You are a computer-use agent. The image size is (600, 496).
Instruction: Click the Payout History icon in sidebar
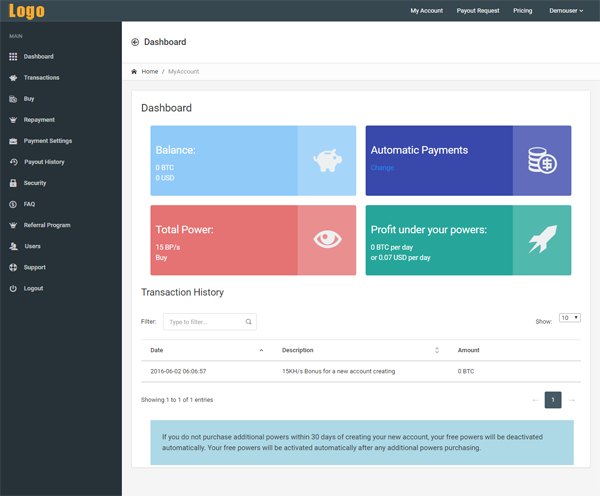(x=13, y=162)
